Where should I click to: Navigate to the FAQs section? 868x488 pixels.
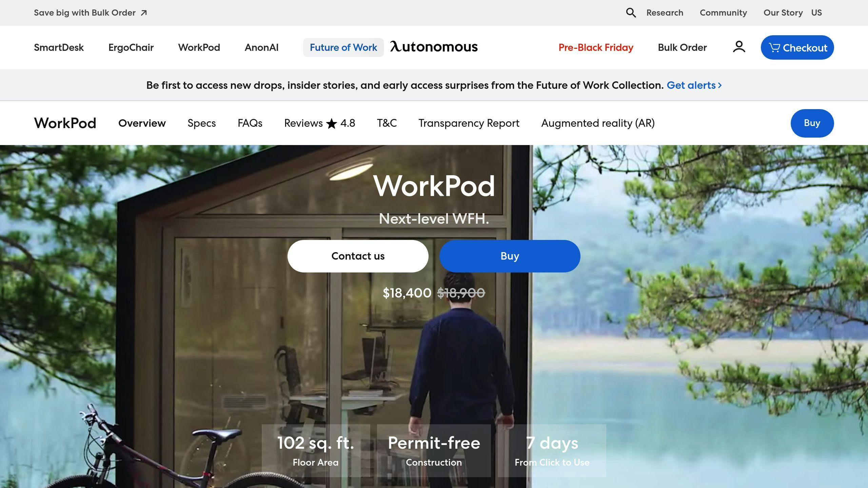[x=249, y=123]
